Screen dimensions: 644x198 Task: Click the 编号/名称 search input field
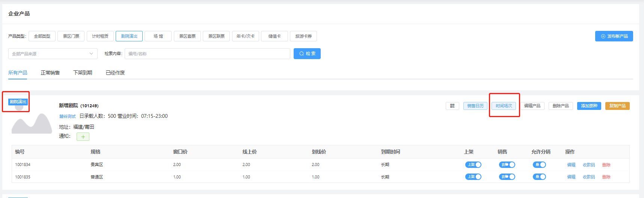(x=207, y=54)
